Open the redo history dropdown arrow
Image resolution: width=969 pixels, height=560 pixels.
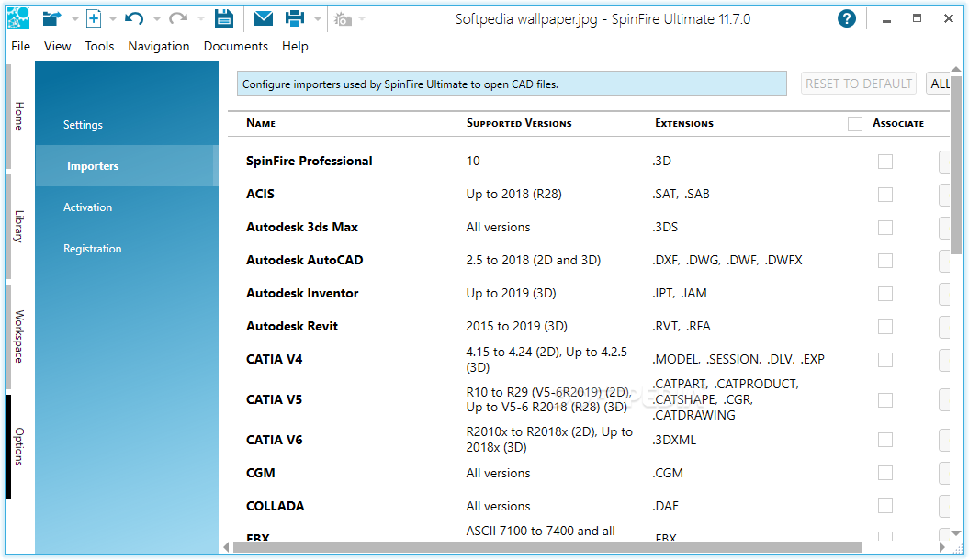pyautogui.click(x=201, y=20)
